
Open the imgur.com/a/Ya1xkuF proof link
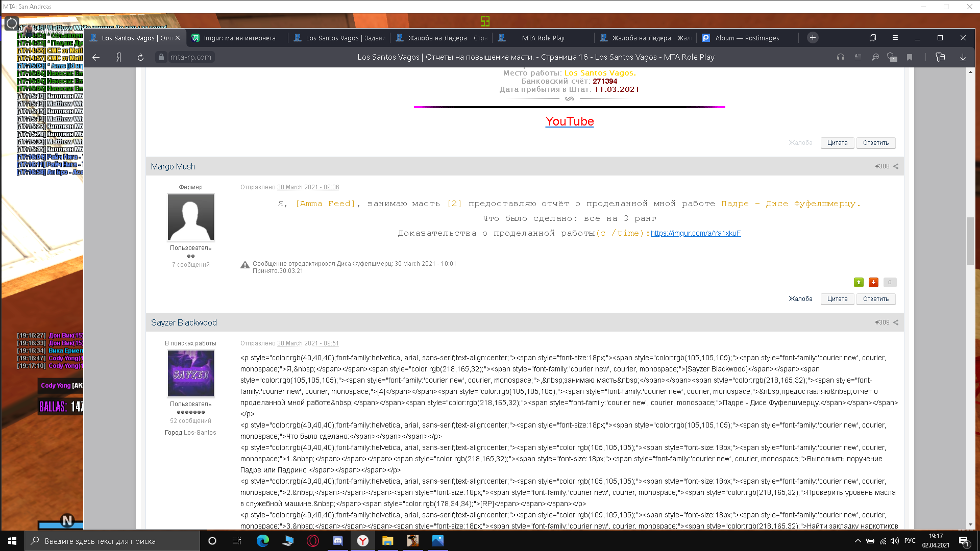coord(695,233)
